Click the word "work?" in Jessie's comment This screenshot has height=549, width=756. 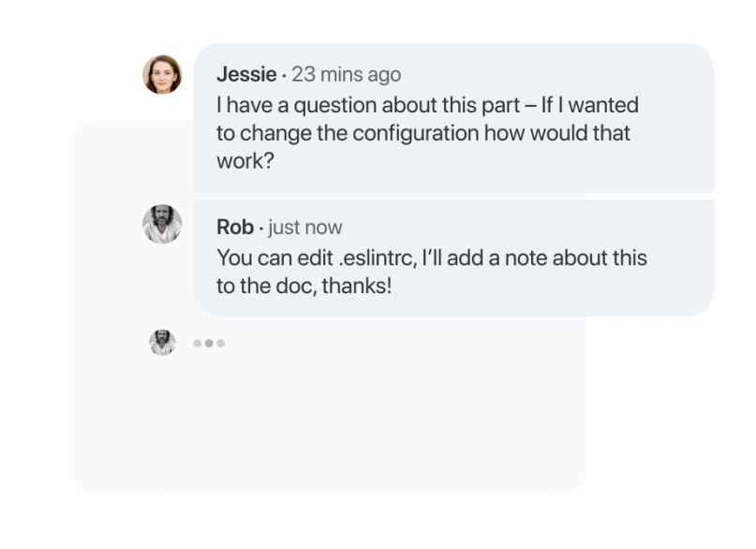point(245,161)
